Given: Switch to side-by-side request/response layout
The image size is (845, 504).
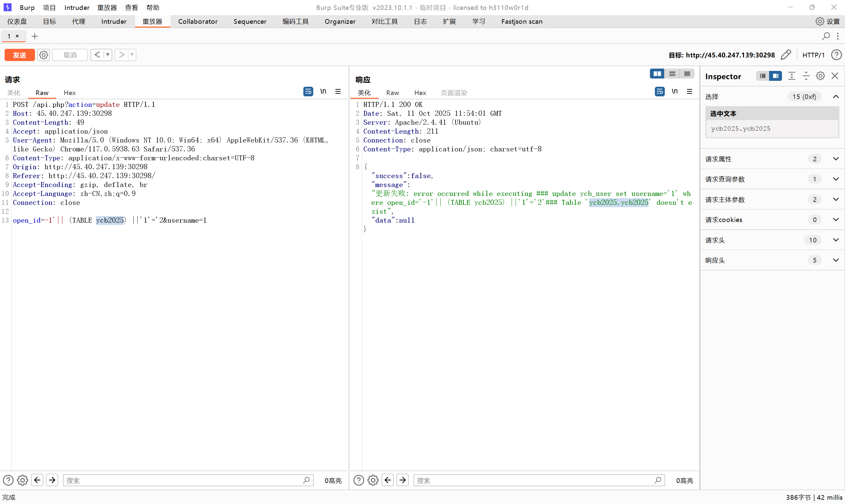Looking at the screenshot, I should coord(657,74).
